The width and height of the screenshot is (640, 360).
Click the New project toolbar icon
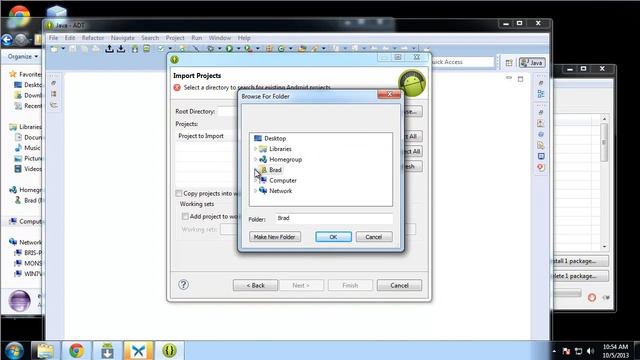tap(54, 49)
